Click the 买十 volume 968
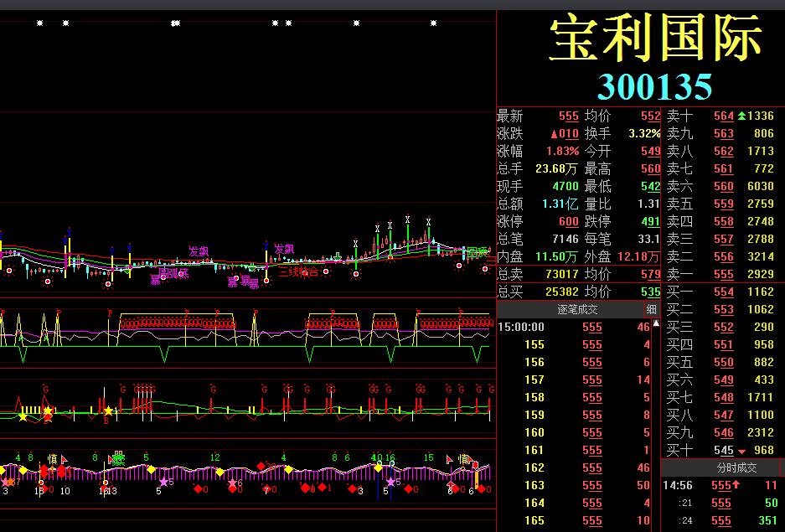 pyautogui.click(x=764, y=450)
